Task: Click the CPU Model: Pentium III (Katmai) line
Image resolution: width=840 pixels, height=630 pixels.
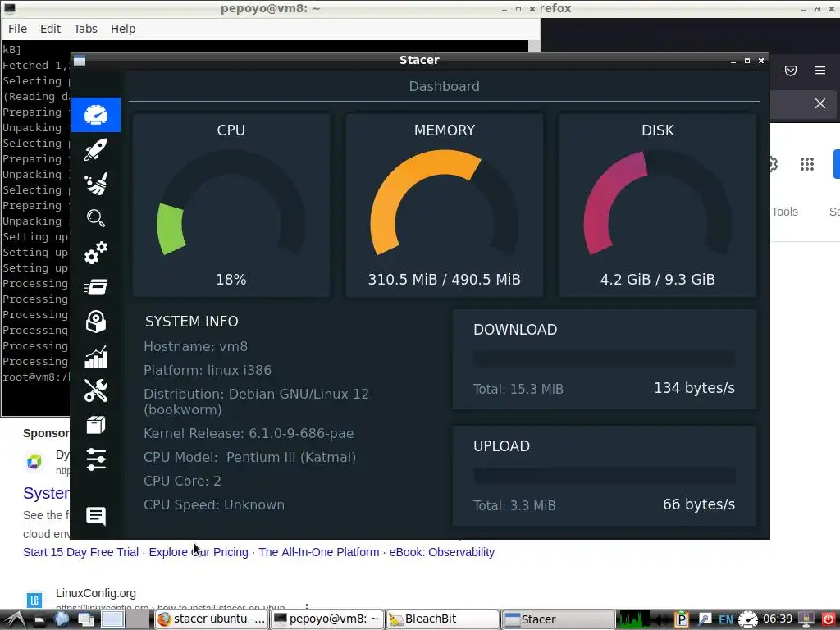Action: 249,457
